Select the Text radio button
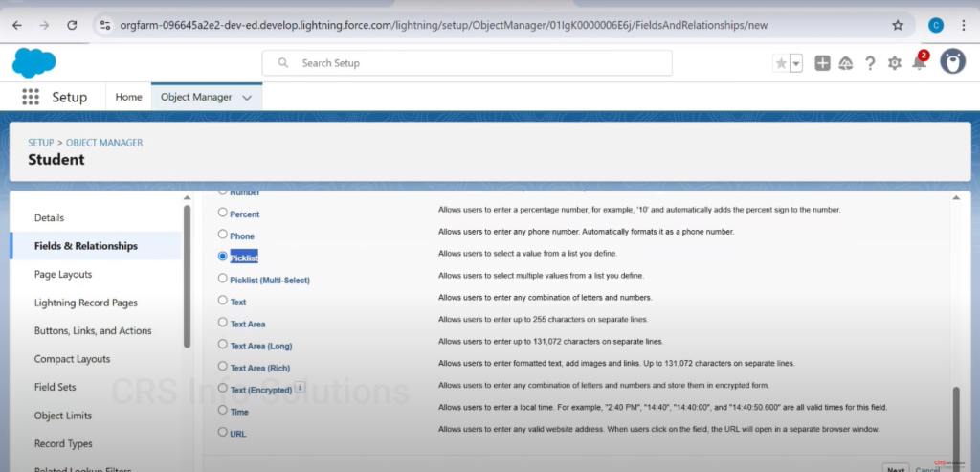Viewport: 980px width, 472px height. coord(222,300)
